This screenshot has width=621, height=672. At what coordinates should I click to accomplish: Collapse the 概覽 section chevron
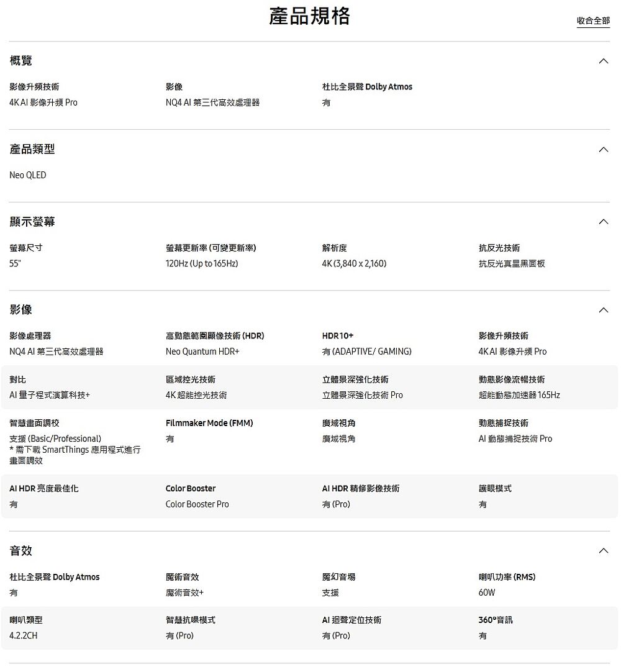click(603, 61)
